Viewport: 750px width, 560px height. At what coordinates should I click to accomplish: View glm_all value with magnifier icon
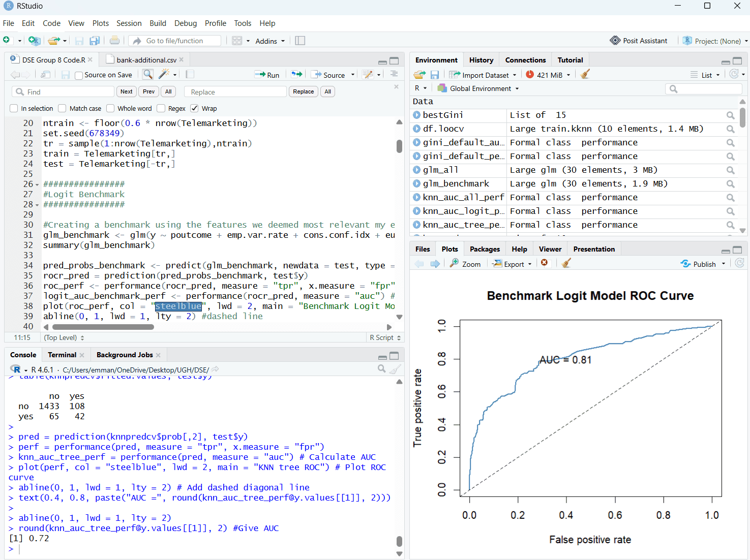(x=731, y=170)
